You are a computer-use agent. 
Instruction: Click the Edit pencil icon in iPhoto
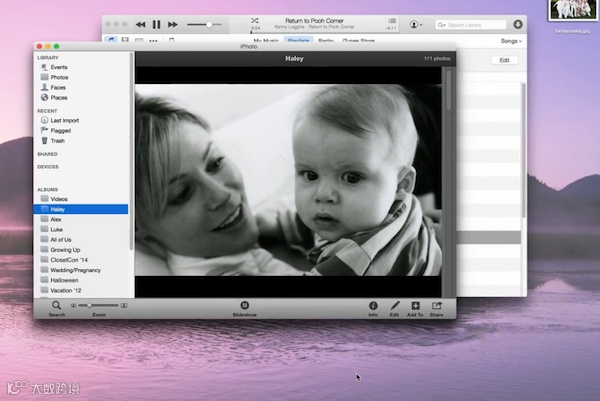click(x=395, y=305)
